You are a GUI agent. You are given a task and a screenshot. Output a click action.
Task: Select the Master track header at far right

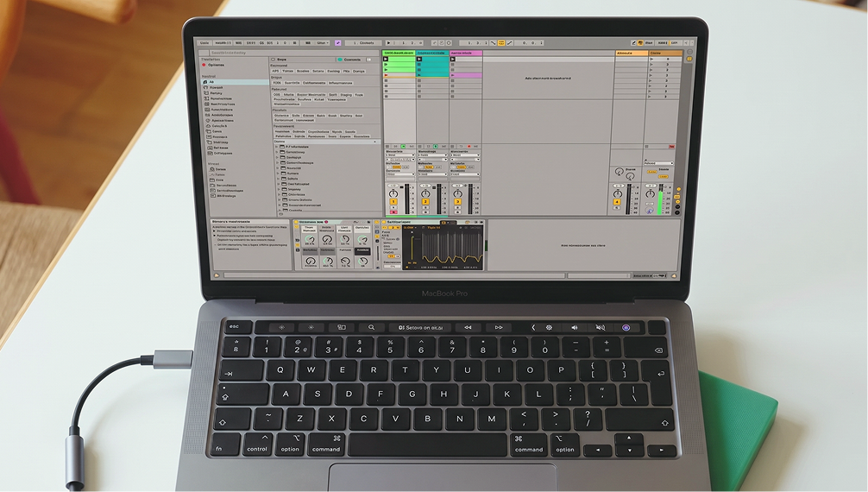pos(665,53)
